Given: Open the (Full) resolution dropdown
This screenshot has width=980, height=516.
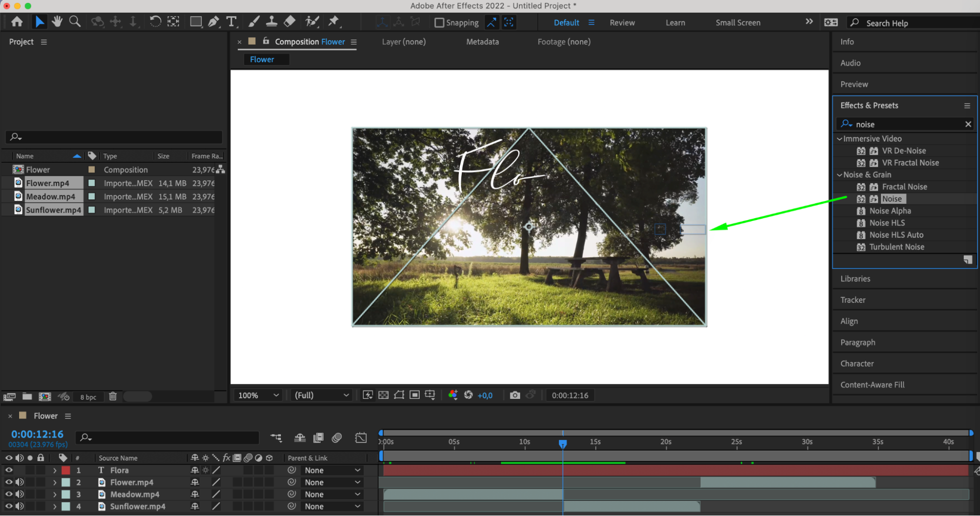Looking at the screenshot, I should [321, 395].
